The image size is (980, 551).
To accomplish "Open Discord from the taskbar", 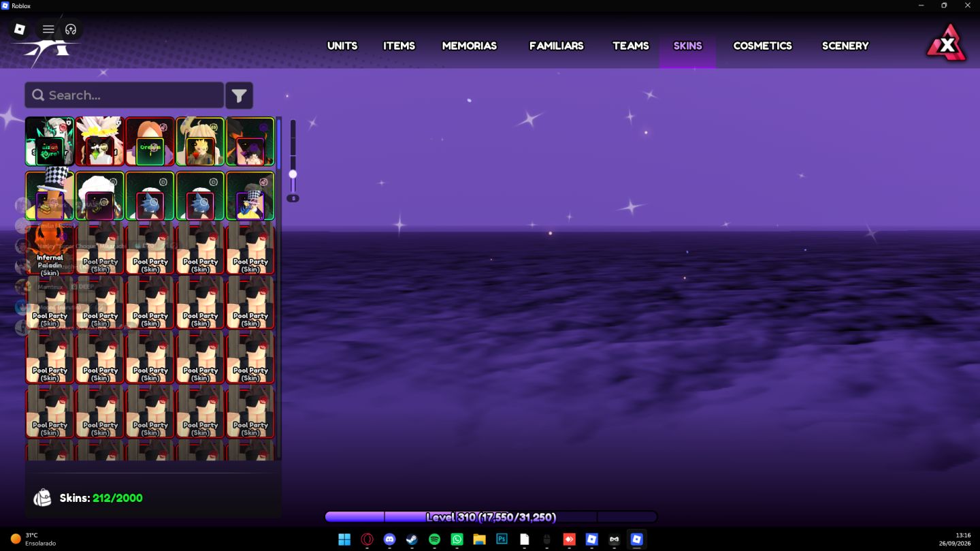I will (x=389, y=539).
